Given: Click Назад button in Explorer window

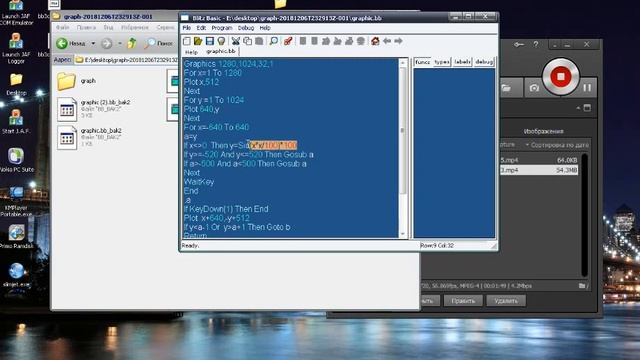Looking at the screenshot, I should pyautogui.click(x=71, y=43).
